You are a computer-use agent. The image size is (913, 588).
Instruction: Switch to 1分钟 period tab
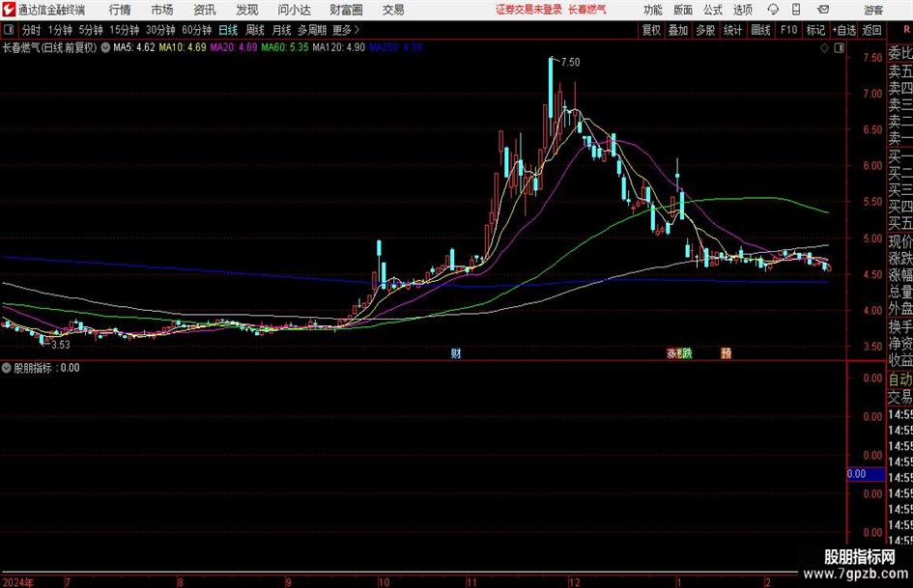(x=60, y=30)
